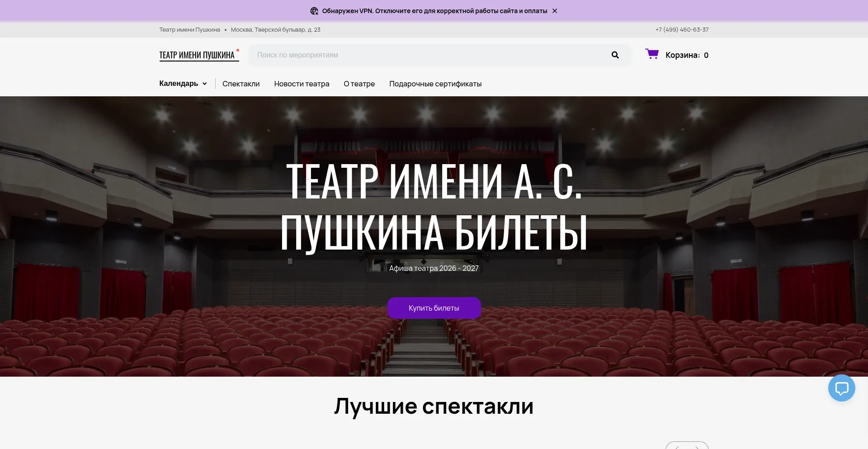Click the globe VPN icon in banner
Viewport: 868px width, 449px height.
(314, 11)
